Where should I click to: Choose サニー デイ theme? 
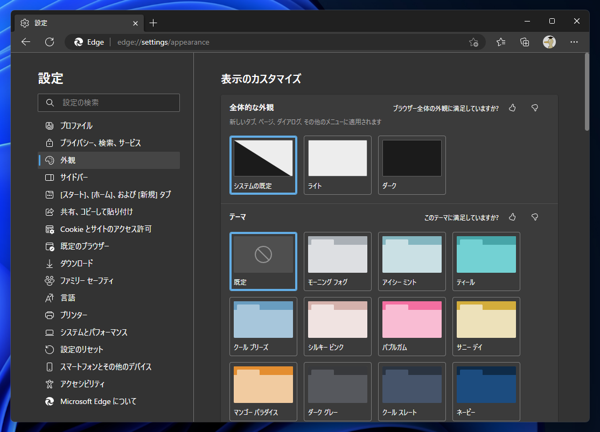click(486, 326)
